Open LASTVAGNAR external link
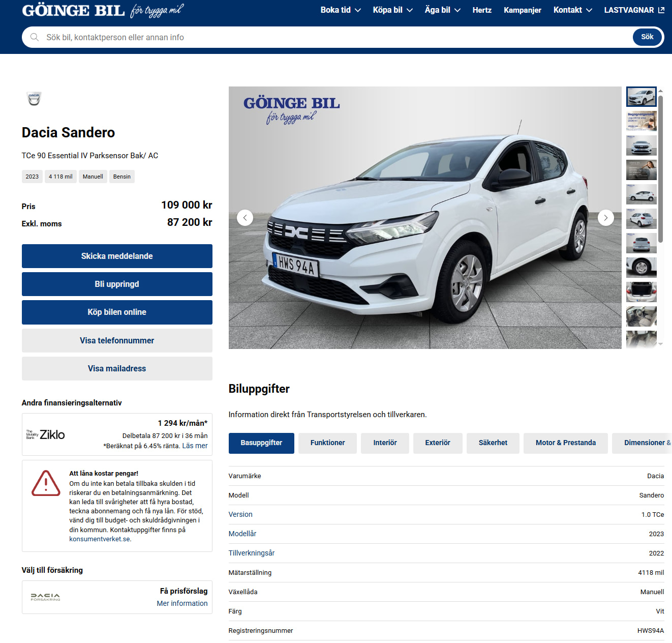Screen dimensions: 672x643 (x=633, y=10)
